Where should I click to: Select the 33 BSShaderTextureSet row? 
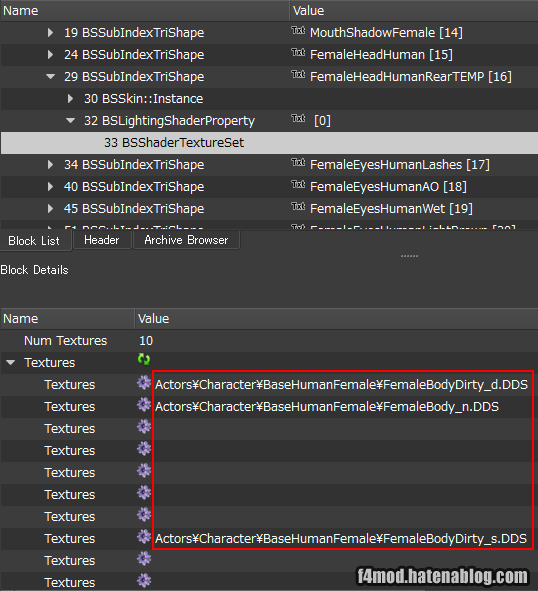pos(269,143)
